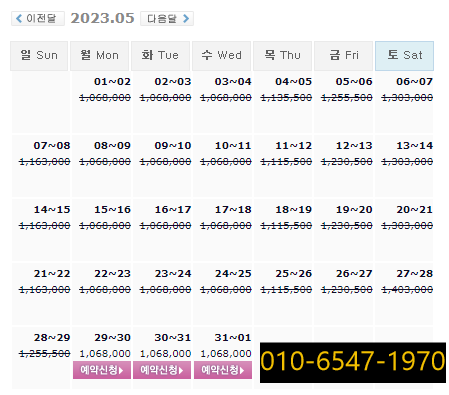Click struck price 1,135,500 under 04~05
Screen dimensions: 449x395
point(286,98)
